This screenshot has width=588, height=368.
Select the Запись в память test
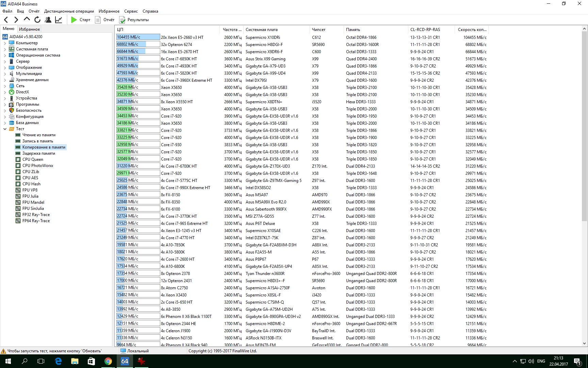(x=38, y=141)
